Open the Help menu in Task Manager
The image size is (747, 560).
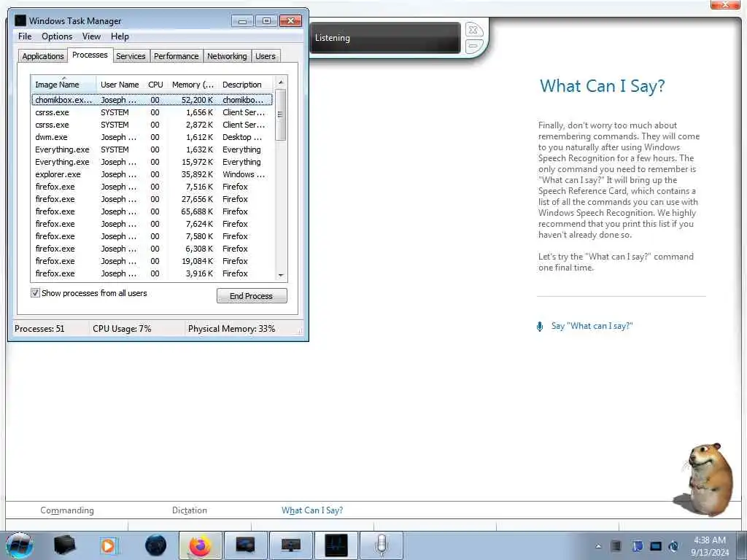(x=120, y=36)
